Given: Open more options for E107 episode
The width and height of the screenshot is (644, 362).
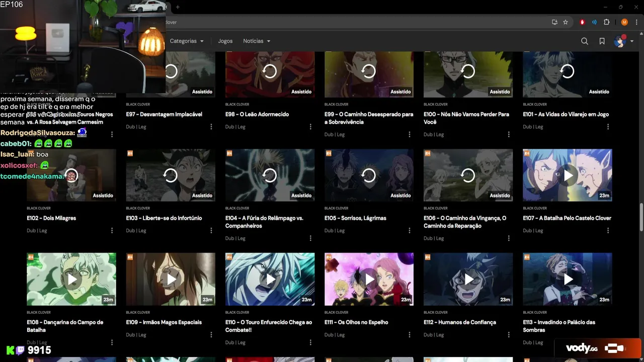Looking at the screenshot, I should coord(608,230).
